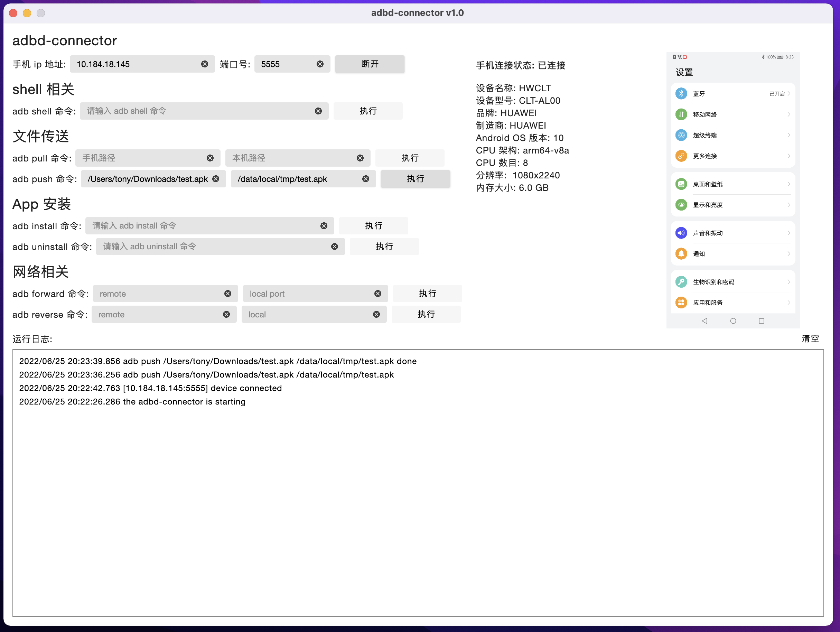Clear the port number field

(x=320, y=64)
